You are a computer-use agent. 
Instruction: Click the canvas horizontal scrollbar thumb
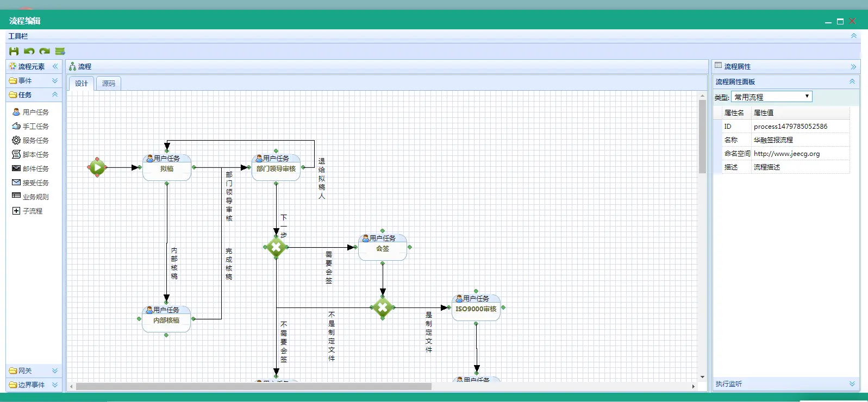pos(253,387)
